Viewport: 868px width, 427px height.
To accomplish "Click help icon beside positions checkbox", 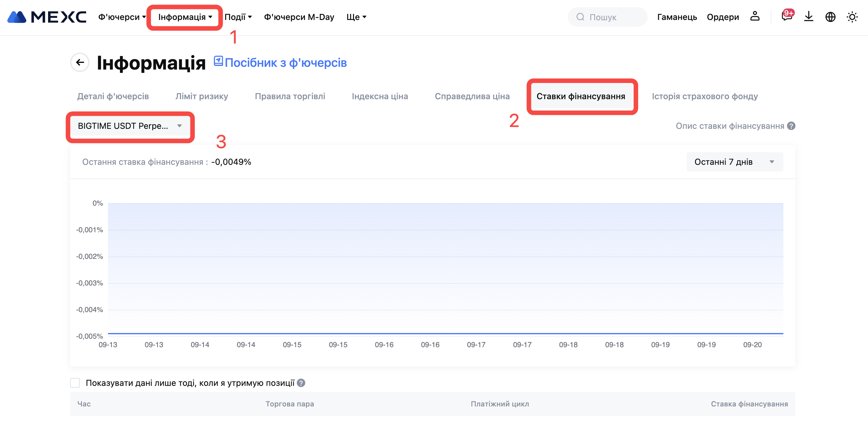I will point(301,383).
